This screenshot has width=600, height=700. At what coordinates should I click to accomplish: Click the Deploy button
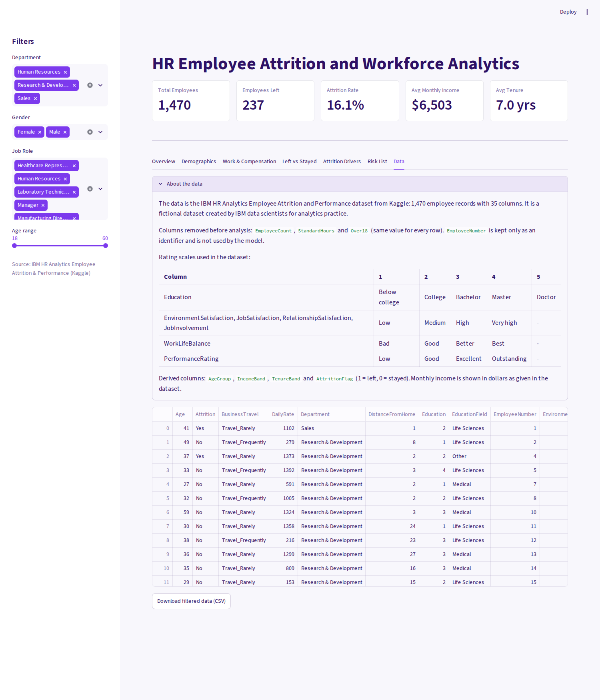point(568,12)
